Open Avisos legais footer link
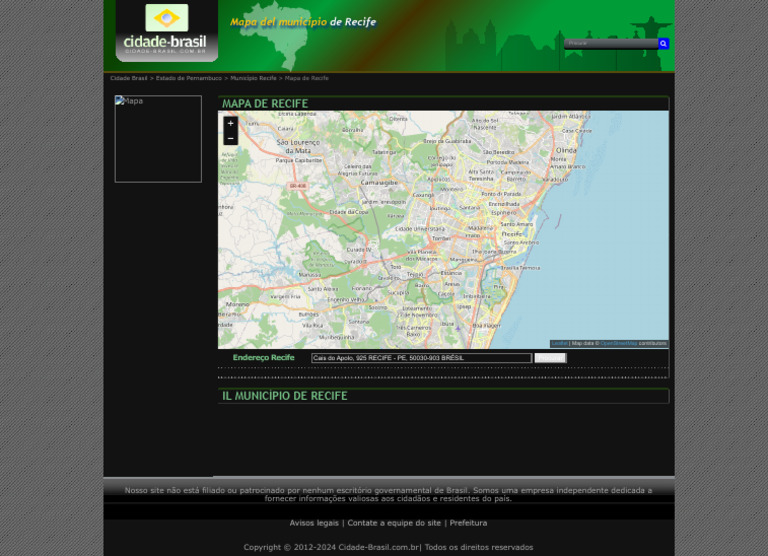Image resolution: width=768 pixels, height=556 pixels. coord(314,523)
